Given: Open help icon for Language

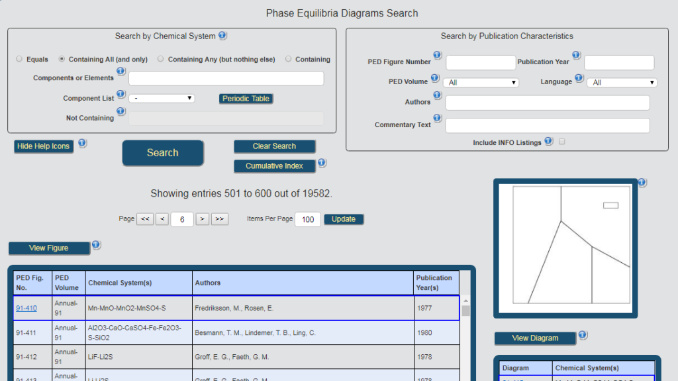Looking at the screenshot, I should 579,78.
